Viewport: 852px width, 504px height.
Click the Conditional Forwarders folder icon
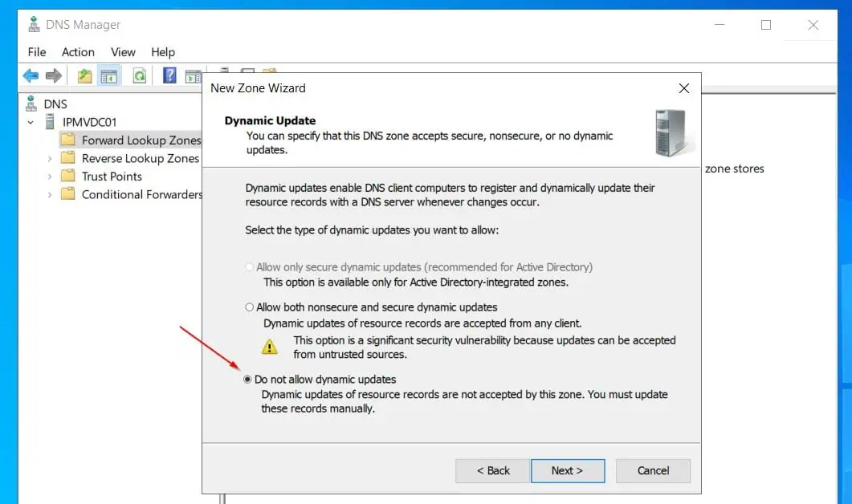click(x=68, y=193)
